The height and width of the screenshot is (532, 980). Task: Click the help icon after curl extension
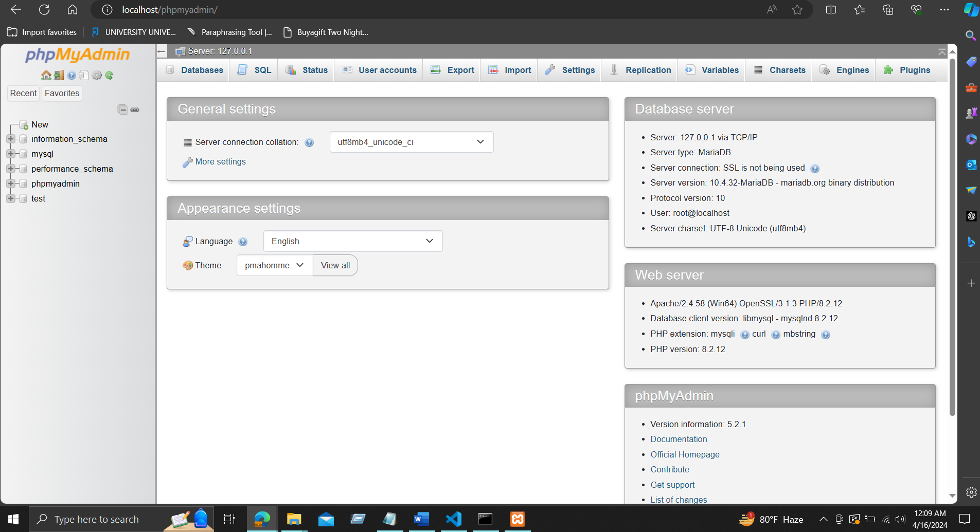(776, 335)
